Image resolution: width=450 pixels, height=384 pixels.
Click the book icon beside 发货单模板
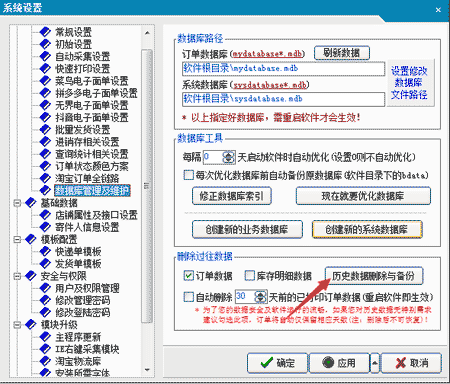[x=45, y=264]
